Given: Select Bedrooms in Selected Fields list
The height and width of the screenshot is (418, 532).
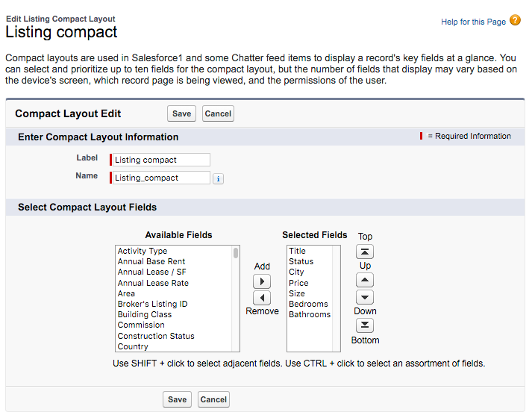Looking at the screenshot, I should pyautogui.click(x=308, y=304).
